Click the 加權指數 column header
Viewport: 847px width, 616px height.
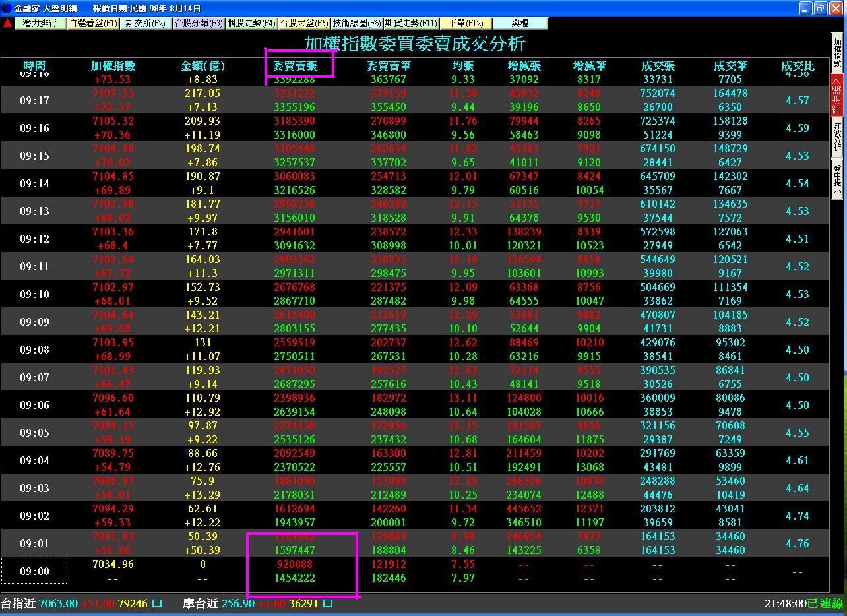point(113,65)
